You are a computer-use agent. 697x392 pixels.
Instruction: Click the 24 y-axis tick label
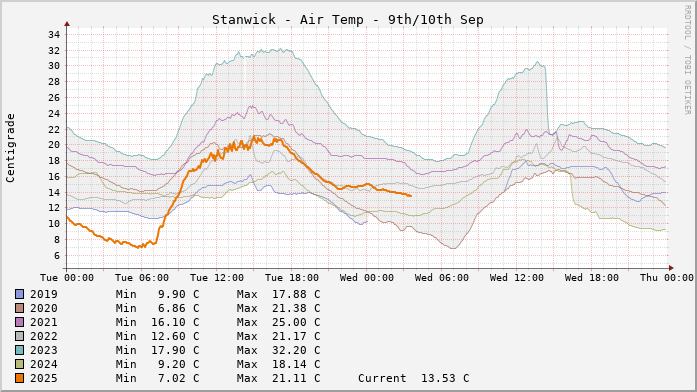click(54, 114)
